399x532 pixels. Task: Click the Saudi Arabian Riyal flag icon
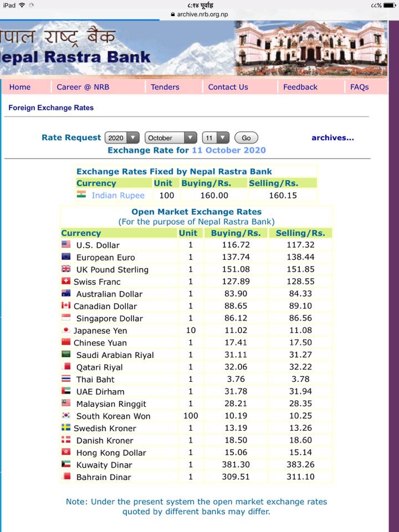tap(66, 354)
